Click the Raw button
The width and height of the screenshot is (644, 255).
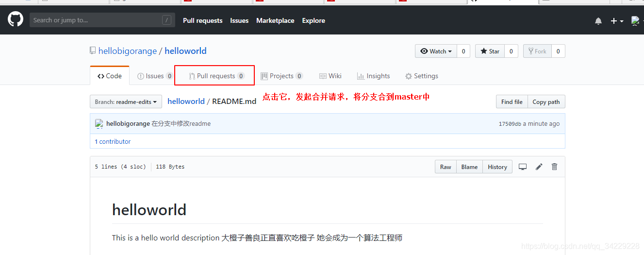tap(446, 167)
